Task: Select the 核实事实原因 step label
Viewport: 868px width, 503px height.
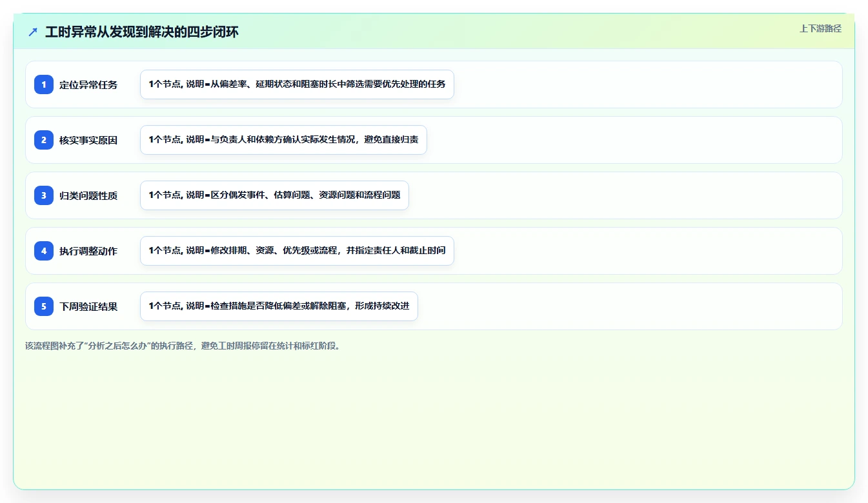Action: click(x=88, y=140)
